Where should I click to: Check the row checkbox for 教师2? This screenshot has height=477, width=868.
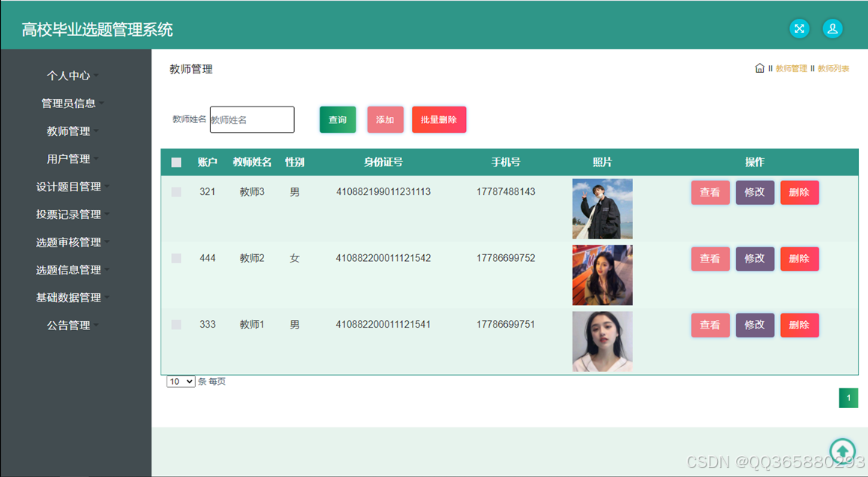176,258
